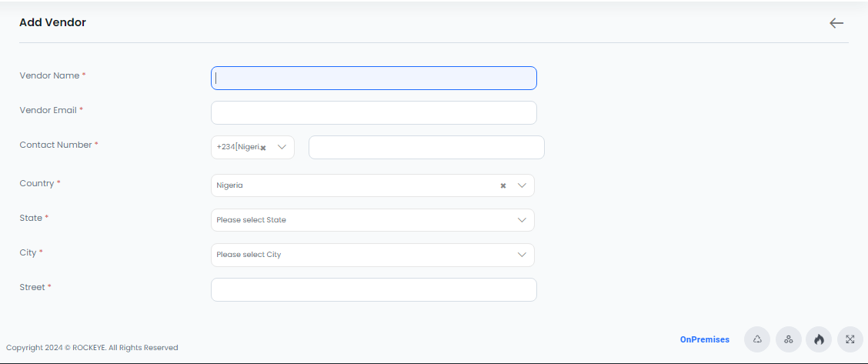Expand the Country dropdown chevron arrow
Image resolution: width=868 pixels, height=364 pixels.
click(x=522, y=186)
